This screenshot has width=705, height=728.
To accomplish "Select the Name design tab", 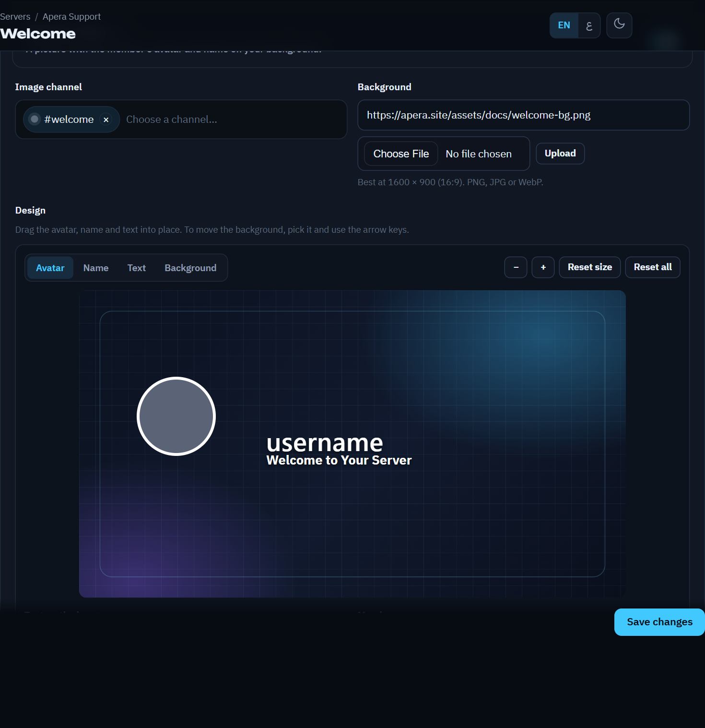I will 96,268.
